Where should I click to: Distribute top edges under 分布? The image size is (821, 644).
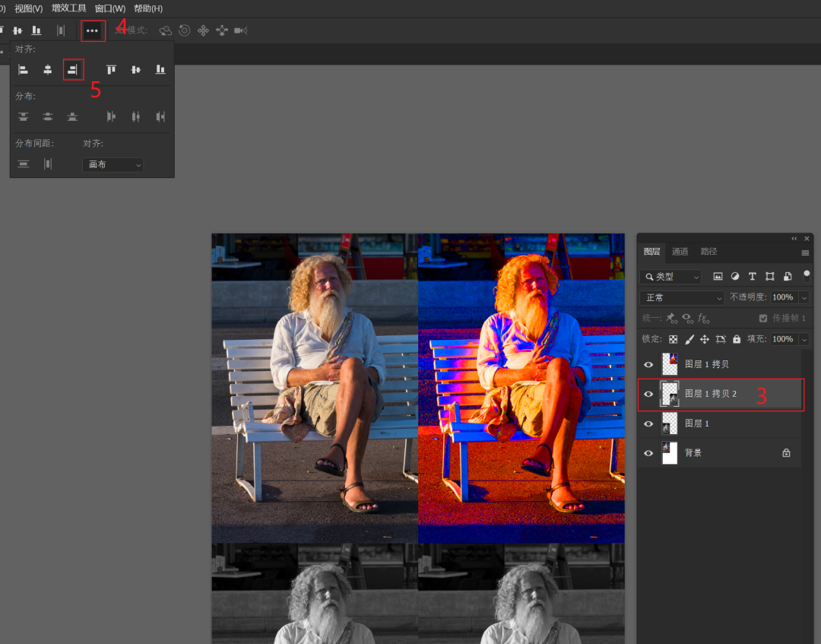(23, 117)
